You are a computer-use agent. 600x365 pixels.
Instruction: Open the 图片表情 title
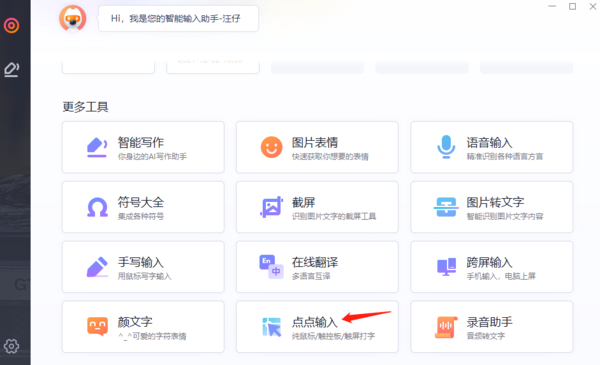pyautogui.click(x=315, y=142)
